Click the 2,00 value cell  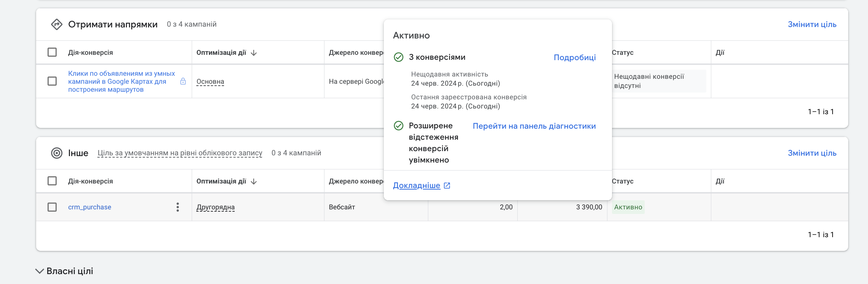coord(506,207)
